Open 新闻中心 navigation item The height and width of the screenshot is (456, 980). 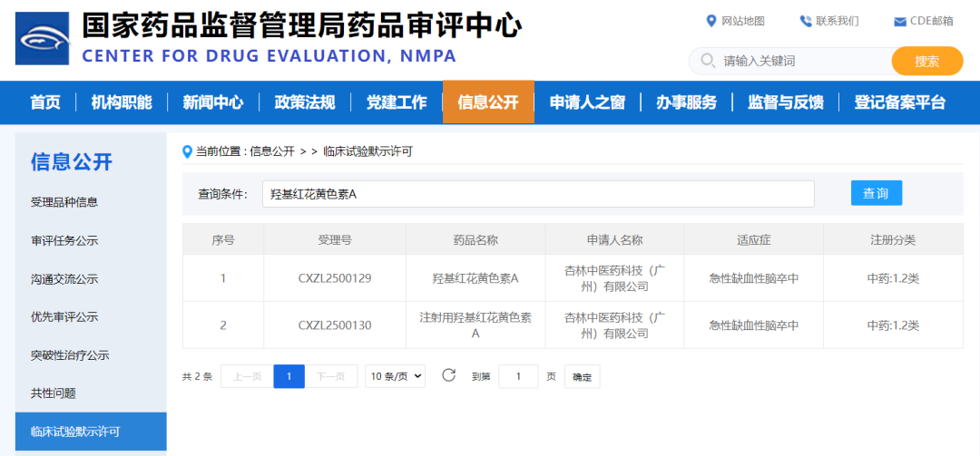tap(213, 102)
